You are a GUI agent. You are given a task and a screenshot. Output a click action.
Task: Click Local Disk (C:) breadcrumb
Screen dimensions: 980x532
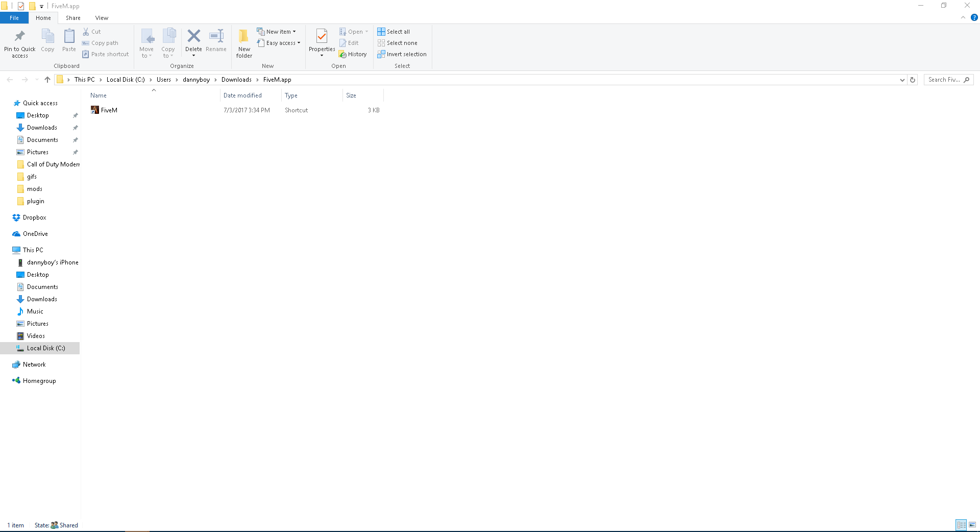pos(126,80)
